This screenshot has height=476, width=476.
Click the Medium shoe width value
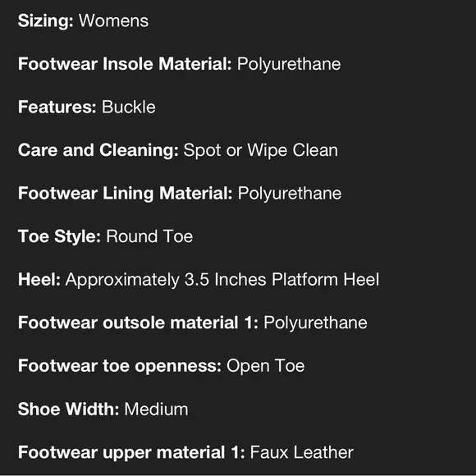156,410
